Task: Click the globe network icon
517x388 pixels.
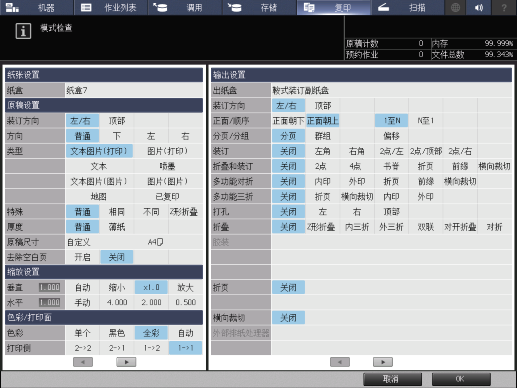Action: [x=455, y=7]
